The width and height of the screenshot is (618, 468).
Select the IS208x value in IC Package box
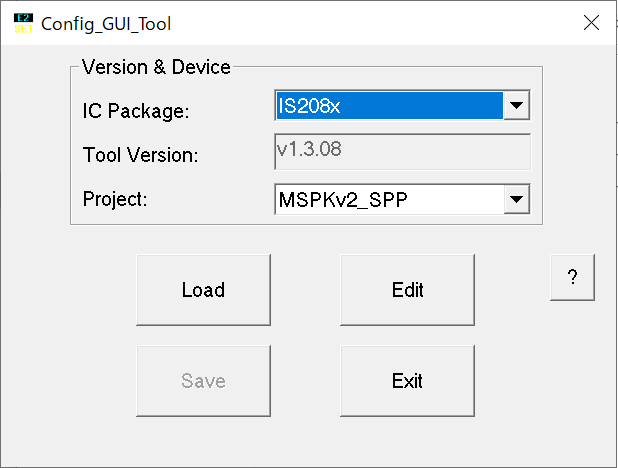[x=388, y=104]
